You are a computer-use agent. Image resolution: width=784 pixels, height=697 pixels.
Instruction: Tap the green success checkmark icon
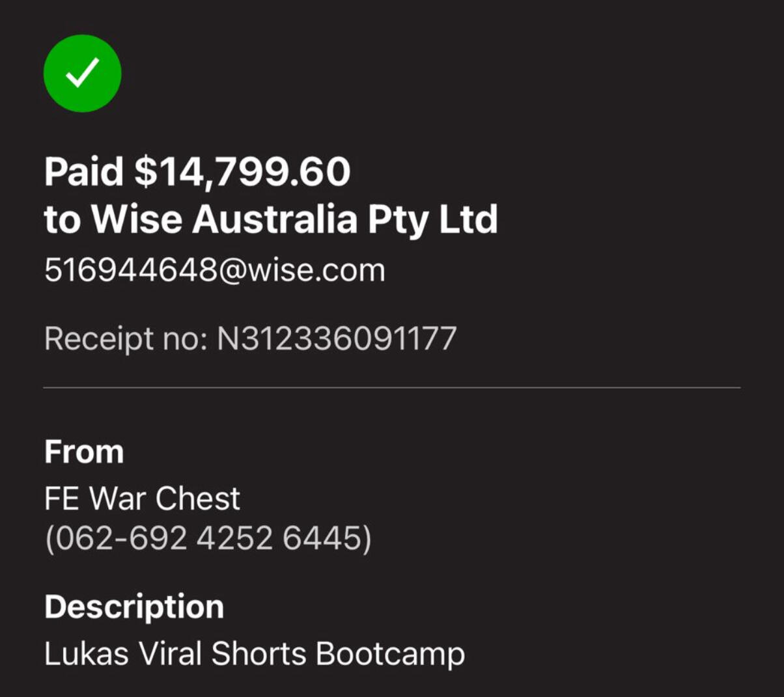click(x=82, y=73)
